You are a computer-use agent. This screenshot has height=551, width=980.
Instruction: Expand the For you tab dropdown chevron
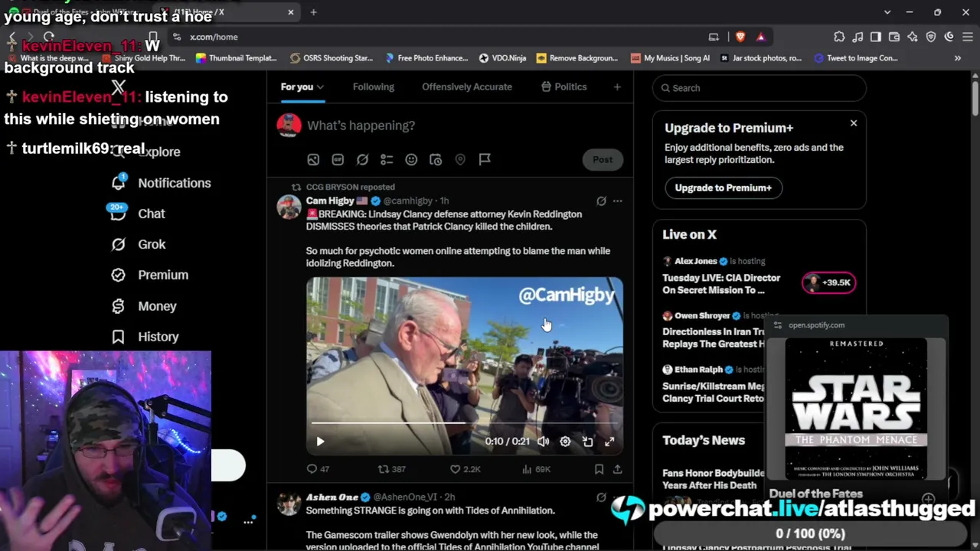320,87
